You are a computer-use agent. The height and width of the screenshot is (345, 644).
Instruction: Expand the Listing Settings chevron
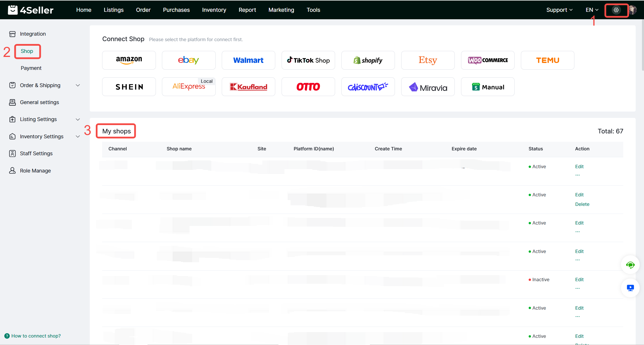click(x=78, y=119)
